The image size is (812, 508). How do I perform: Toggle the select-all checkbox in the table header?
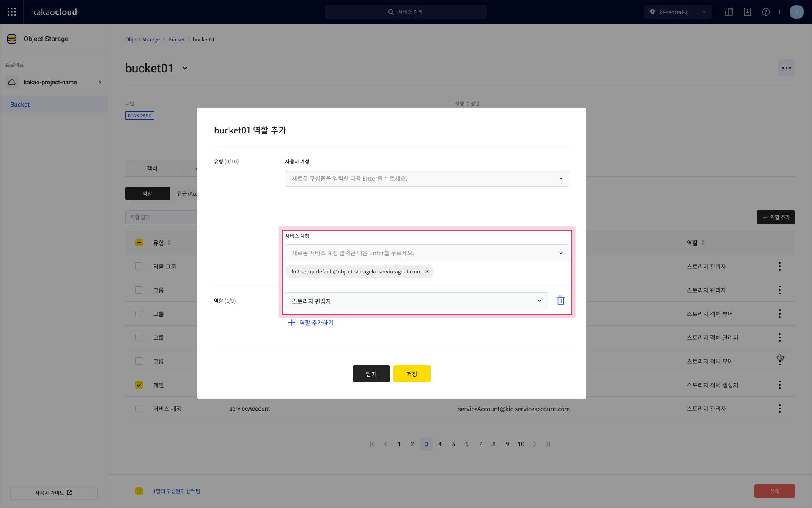coord(139,243)
